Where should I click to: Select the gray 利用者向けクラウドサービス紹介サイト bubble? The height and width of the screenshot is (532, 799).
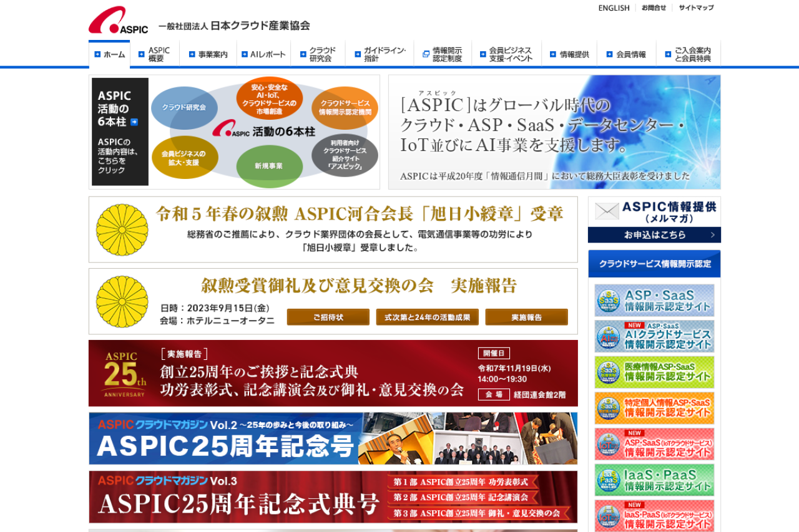(x=345, y=155)
